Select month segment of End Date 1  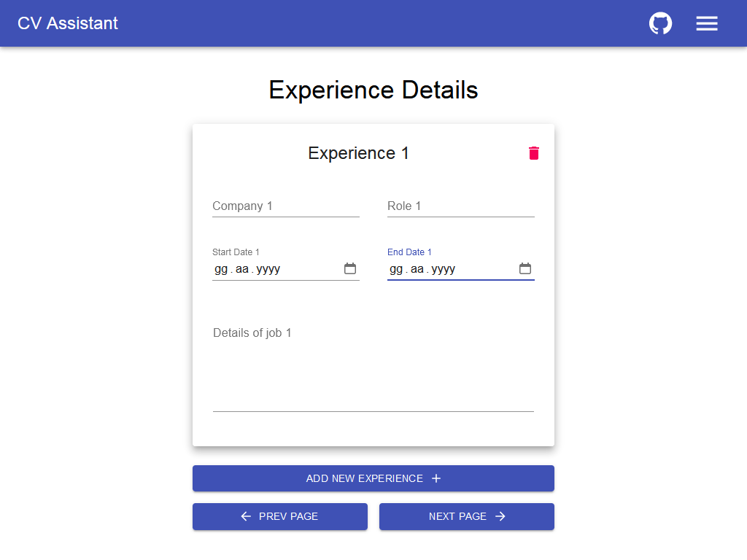coord(417,269)
